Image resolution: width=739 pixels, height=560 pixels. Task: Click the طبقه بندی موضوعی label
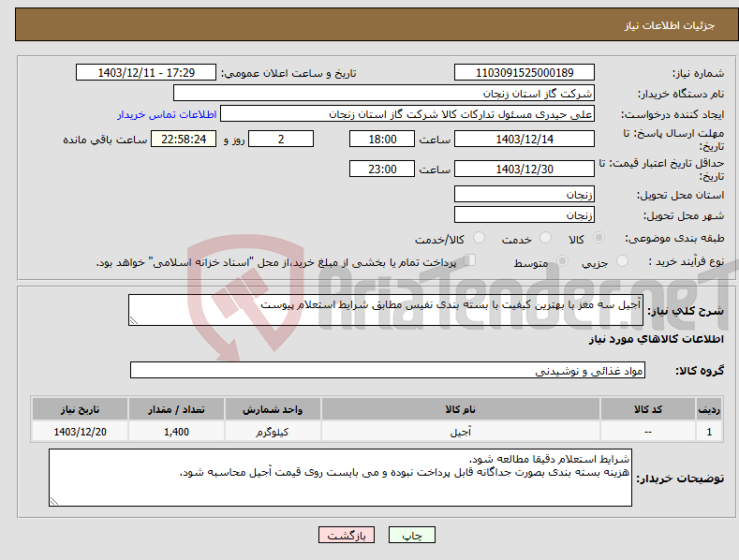click(674, 238)
